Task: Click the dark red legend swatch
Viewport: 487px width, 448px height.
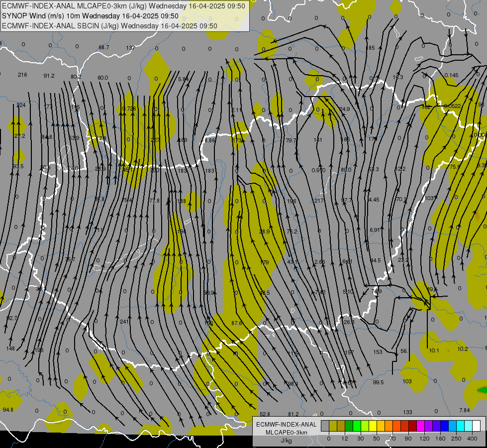Action: tap(412, 426)
